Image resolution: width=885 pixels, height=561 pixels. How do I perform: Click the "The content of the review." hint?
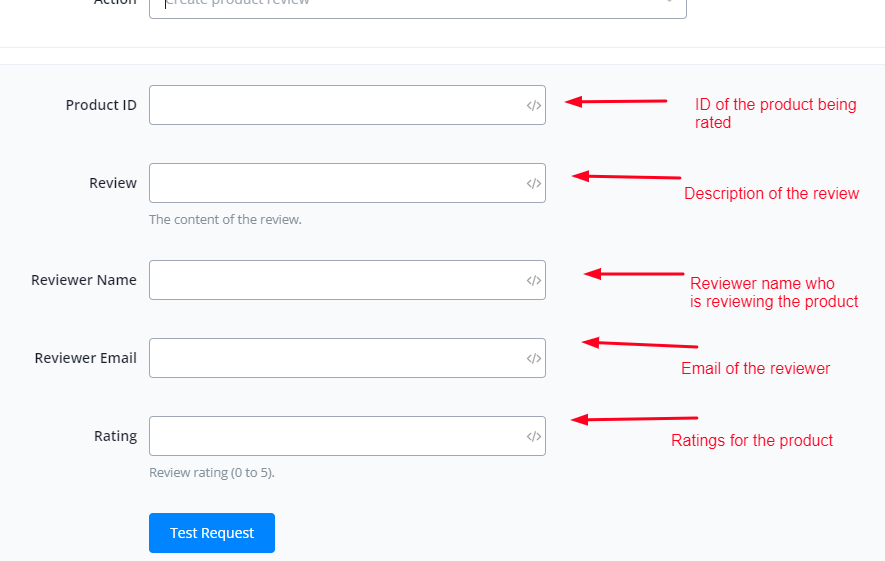point(225,219)
